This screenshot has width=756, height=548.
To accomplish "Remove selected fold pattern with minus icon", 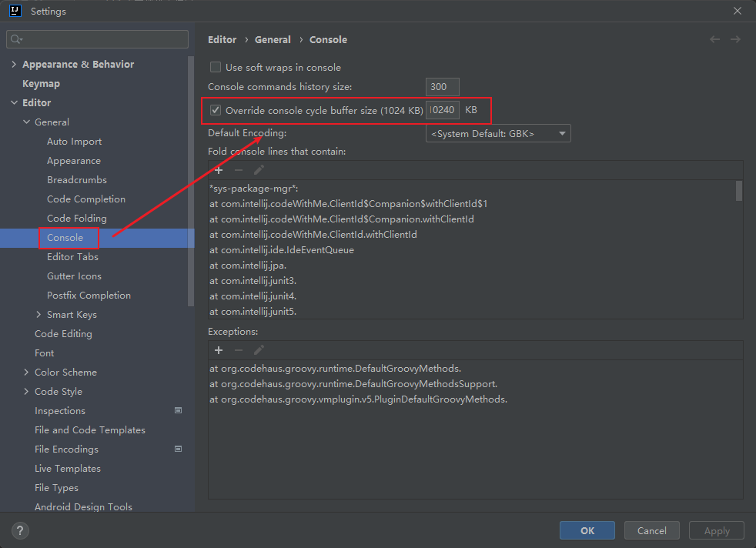I will (x=239, y=170).
